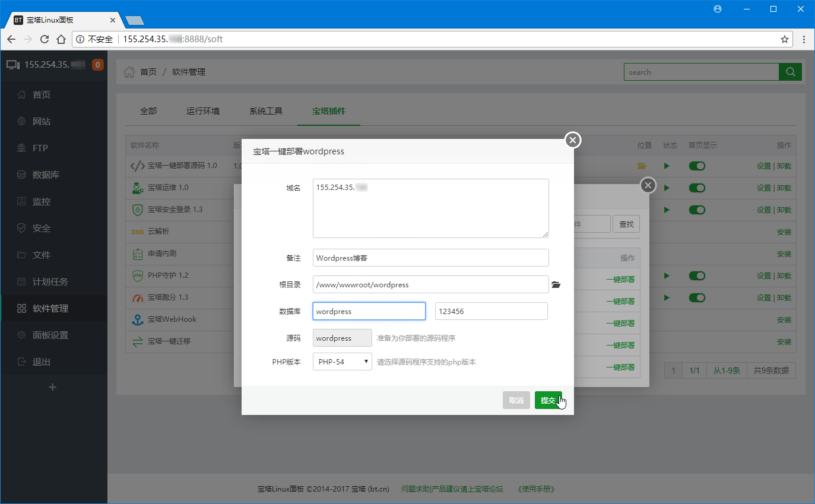Click 安装 for 宝塔WebHook
The height and width of the screenshot is (504, 815).
coord(784,320)
